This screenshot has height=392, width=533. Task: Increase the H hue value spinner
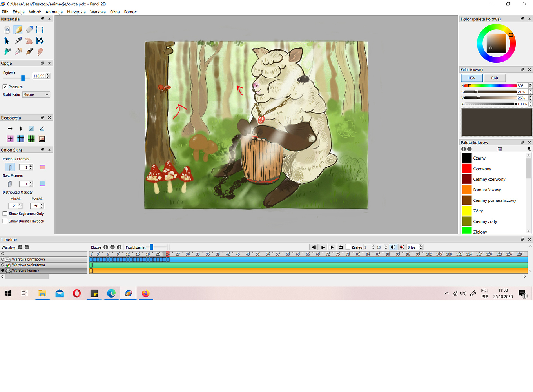tap(530, 84)
